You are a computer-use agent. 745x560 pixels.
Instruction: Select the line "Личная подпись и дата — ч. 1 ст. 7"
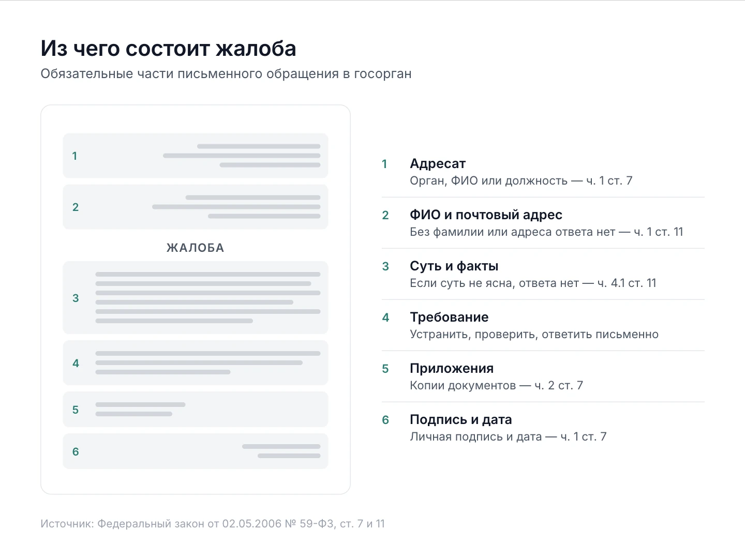[x=508, y=437]
